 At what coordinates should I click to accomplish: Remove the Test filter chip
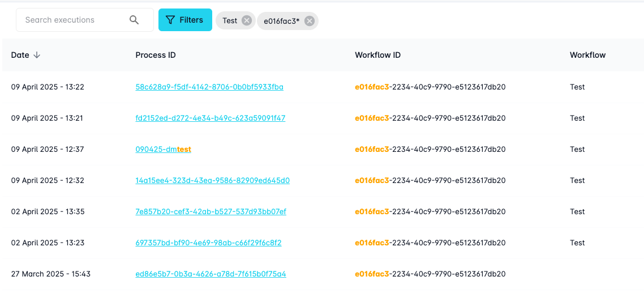pos(246,20)
